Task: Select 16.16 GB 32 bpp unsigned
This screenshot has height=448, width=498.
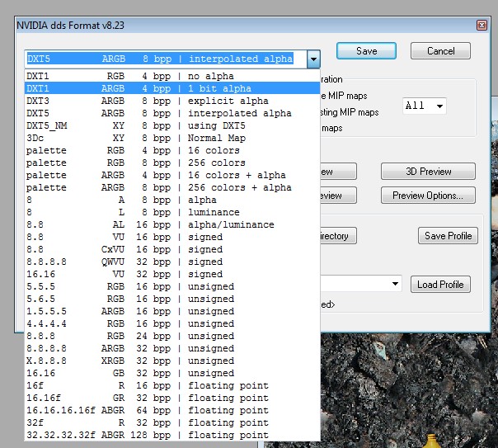Action: pos(172,373)
